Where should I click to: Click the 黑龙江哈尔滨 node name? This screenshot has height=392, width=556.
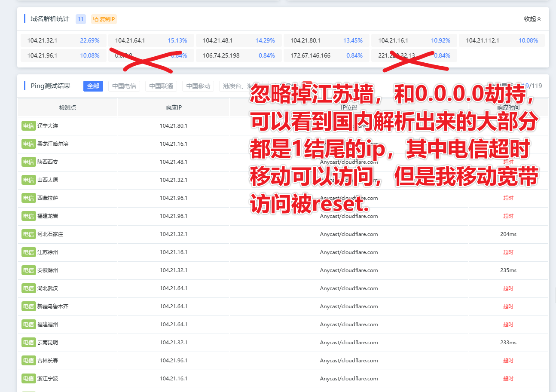pos(53,144)
